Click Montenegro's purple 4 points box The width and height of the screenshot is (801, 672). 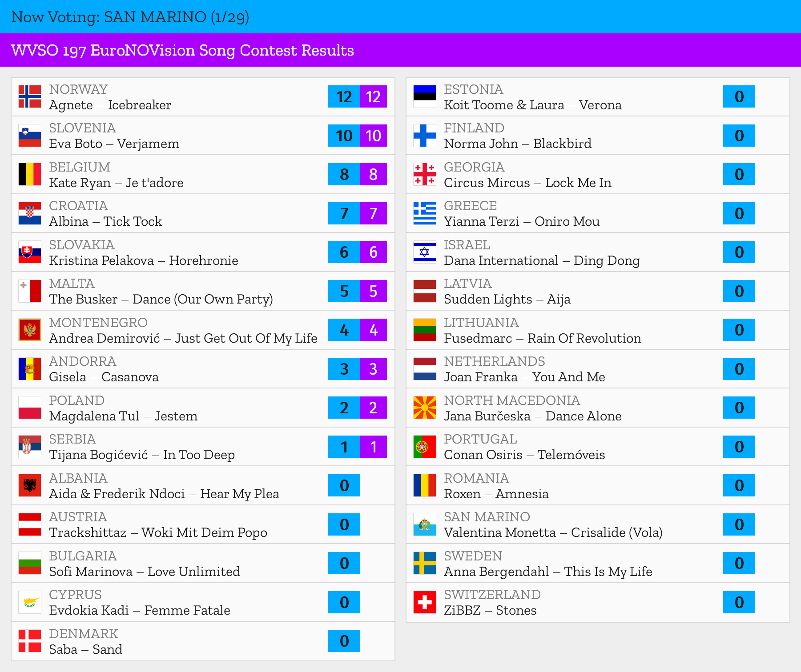(x=374, y=330)
